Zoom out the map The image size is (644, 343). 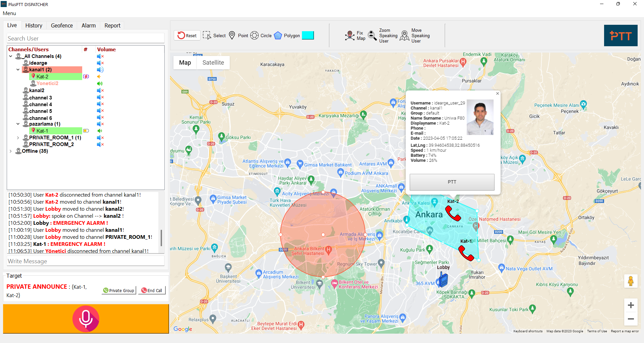point(631,319)
